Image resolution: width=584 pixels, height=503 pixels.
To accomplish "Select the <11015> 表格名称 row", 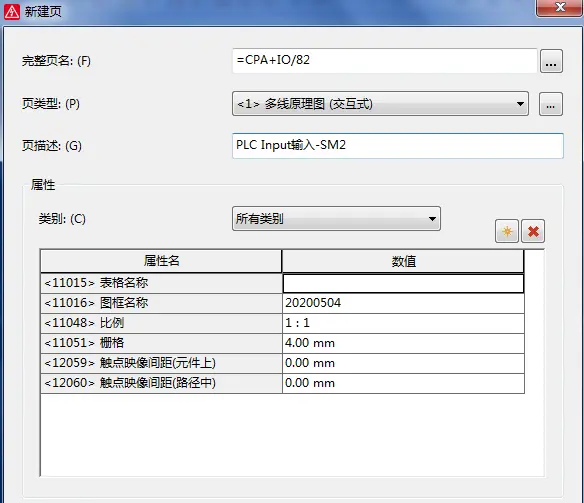I will click(161, 283).
